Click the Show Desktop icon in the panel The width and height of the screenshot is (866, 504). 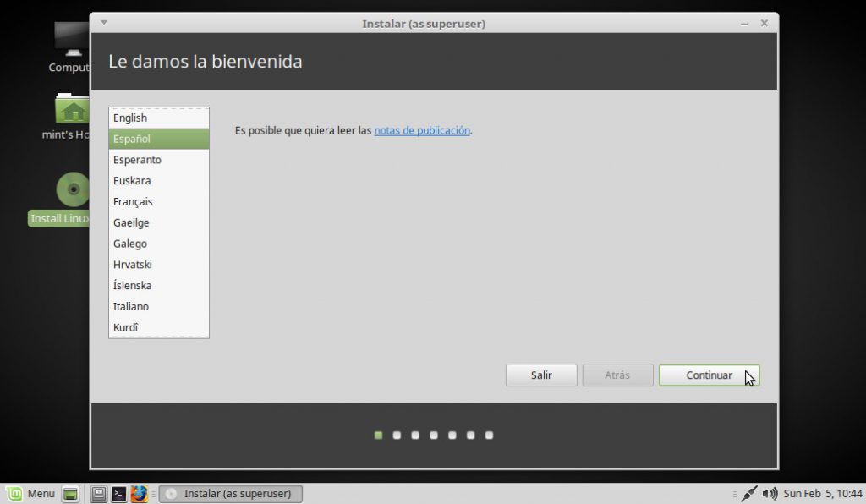tap(71, 494)
